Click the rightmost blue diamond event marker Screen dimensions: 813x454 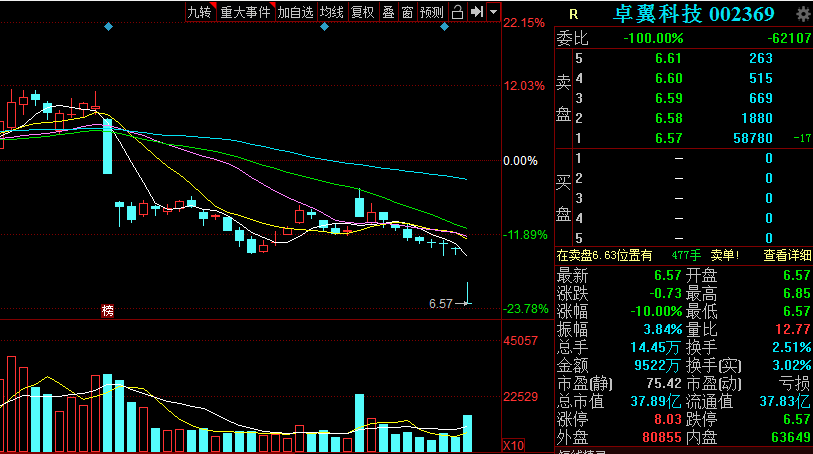coord(444,27)
